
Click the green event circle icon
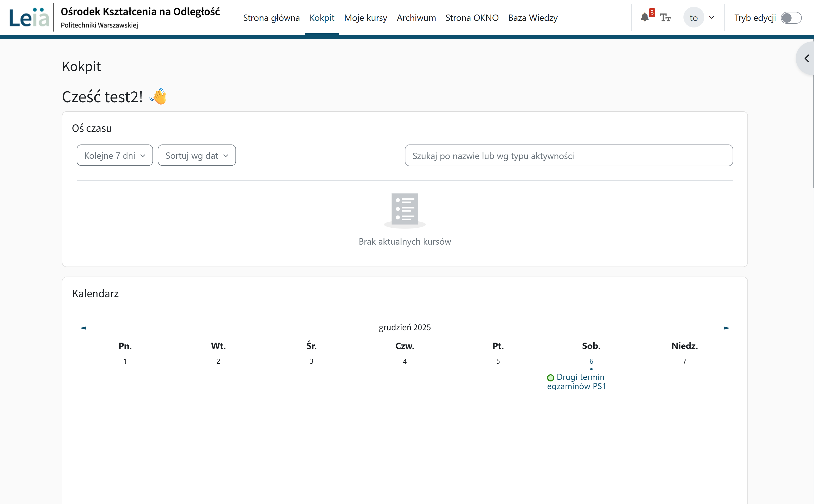(551, 377)
